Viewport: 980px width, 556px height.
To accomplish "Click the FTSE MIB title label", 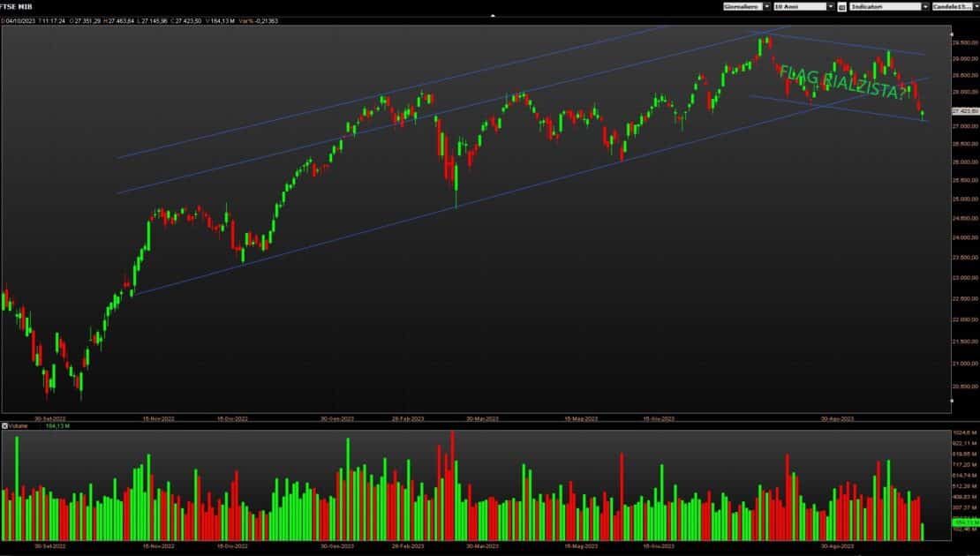I will pos(17,6).
